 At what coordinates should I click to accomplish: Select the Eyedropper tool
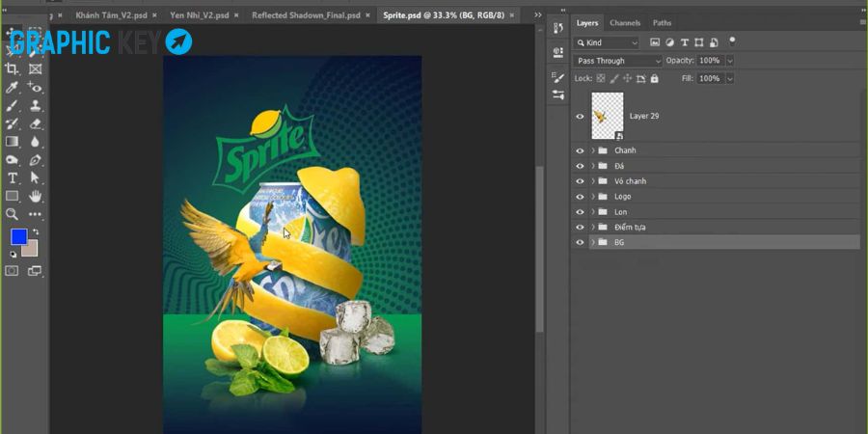tap(12, 87)
